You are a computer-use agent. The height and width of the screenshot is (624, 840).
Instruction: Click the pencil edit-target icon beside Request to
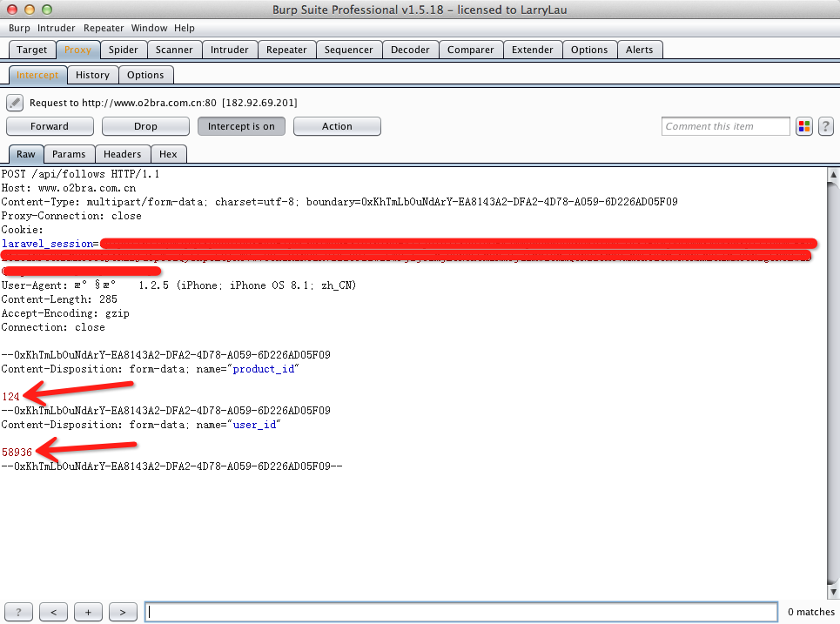(15, 103)
